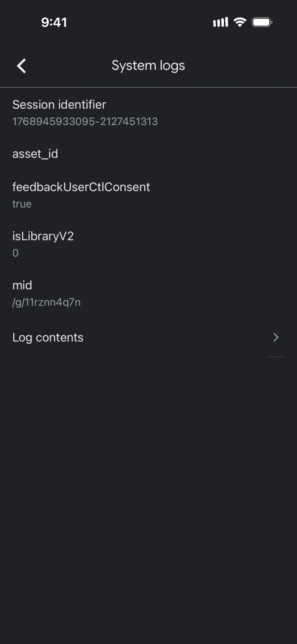Tap the feedbackUserCtlConsent label
The image size is (297, 644).
81,187
